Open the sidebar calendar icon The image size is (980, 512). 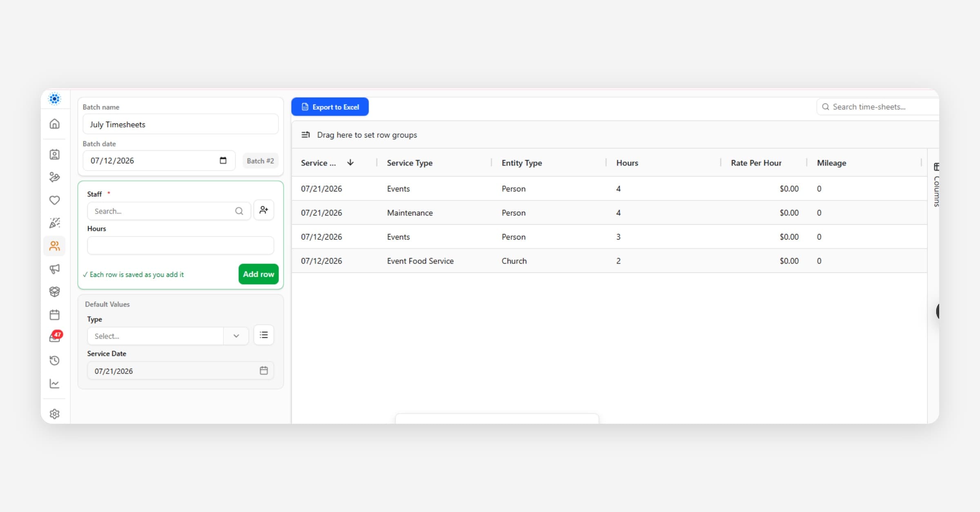coord(54,315)
